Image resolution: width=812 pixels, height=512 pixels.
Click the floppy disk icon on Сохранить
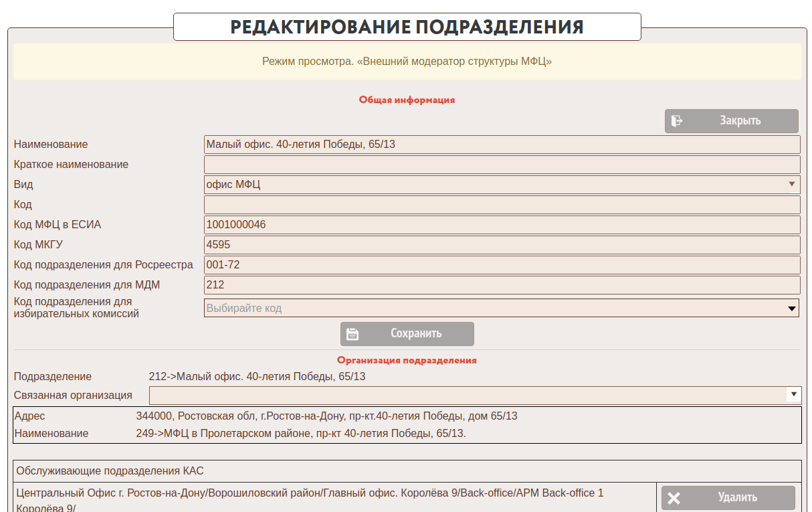tap(352, 334)
